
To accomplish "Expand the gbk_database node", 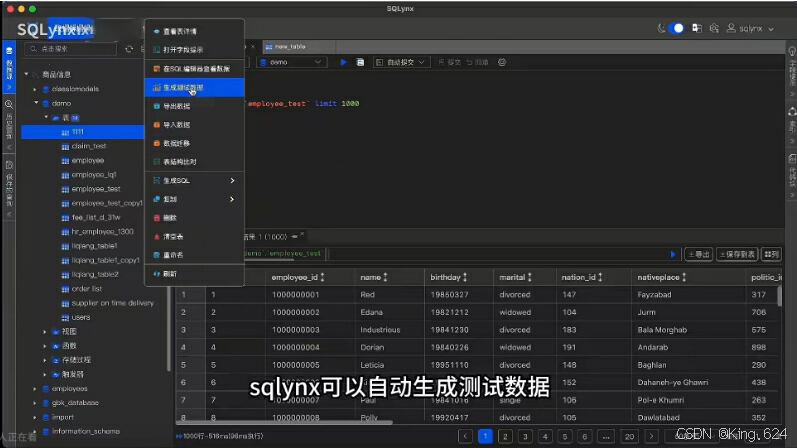I will (35, 403).
